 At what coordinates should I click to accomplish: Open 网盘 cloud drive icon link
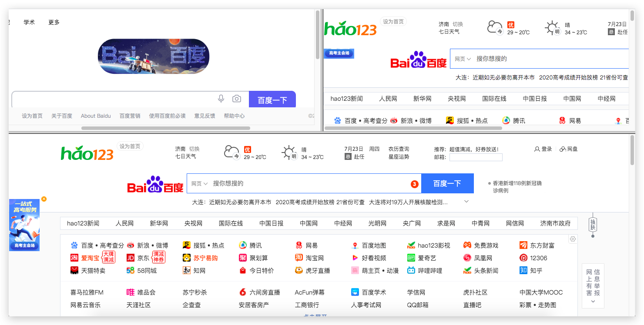pos(563,149)
